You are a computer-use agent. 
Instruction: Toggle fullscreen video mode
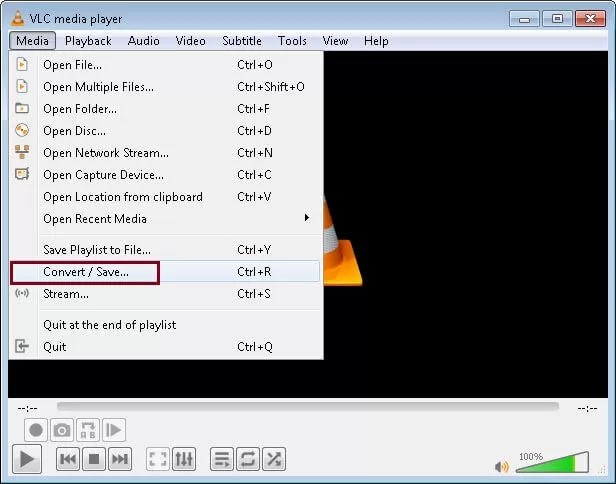(158, 459)
